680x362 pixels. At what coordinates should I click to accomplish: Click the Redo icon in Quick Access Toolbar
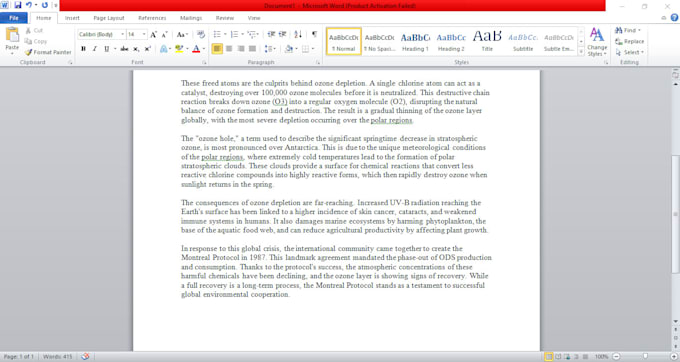click(44, 5)
